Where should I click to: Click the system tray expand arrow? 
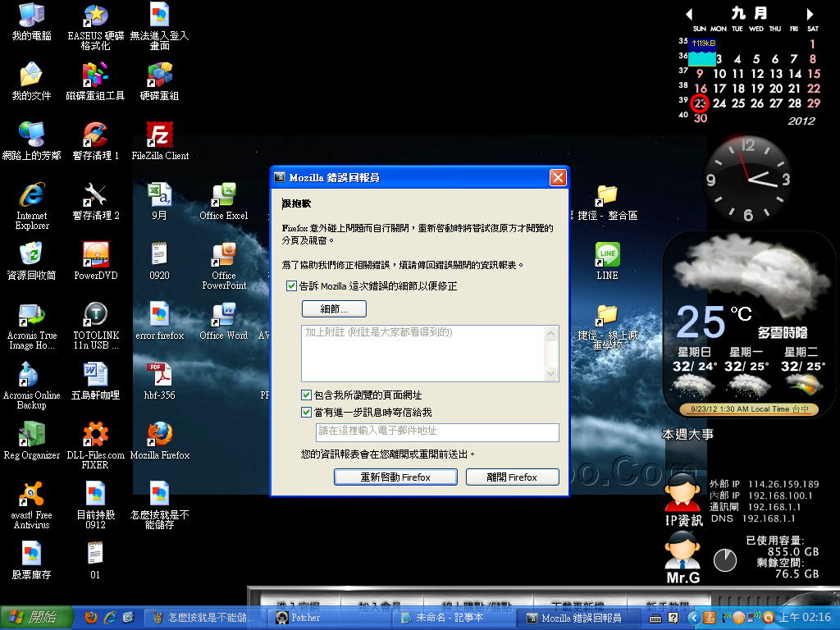[692, 619]
